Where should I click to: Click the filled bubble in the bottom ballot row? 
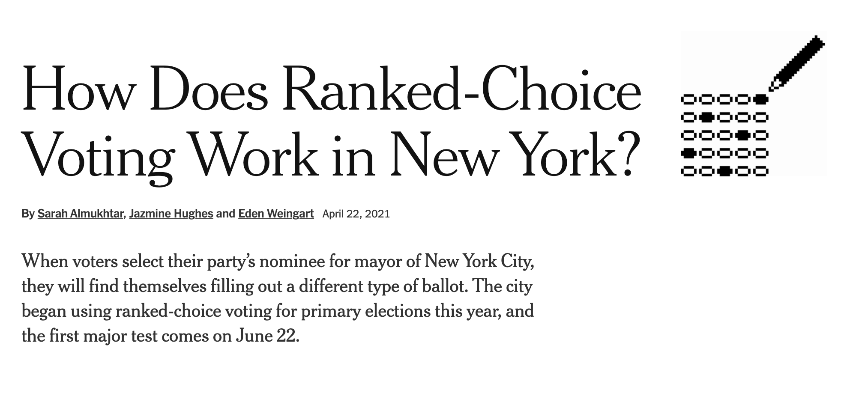724,172
